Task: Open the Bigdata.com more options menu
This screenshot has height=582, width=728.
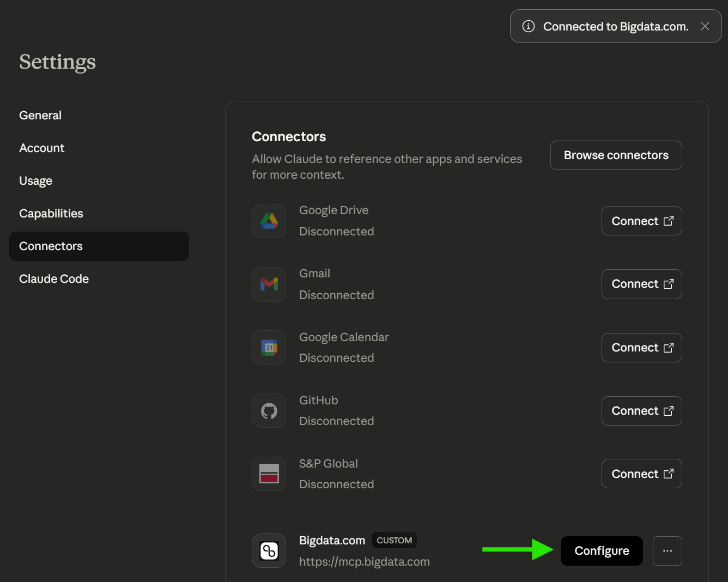Action: 668,551
